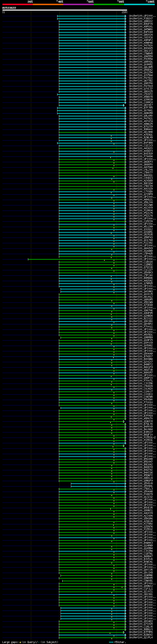
Task: Select the UniRef100_B4WHK3 label
Action: click(x=141, y=543)
